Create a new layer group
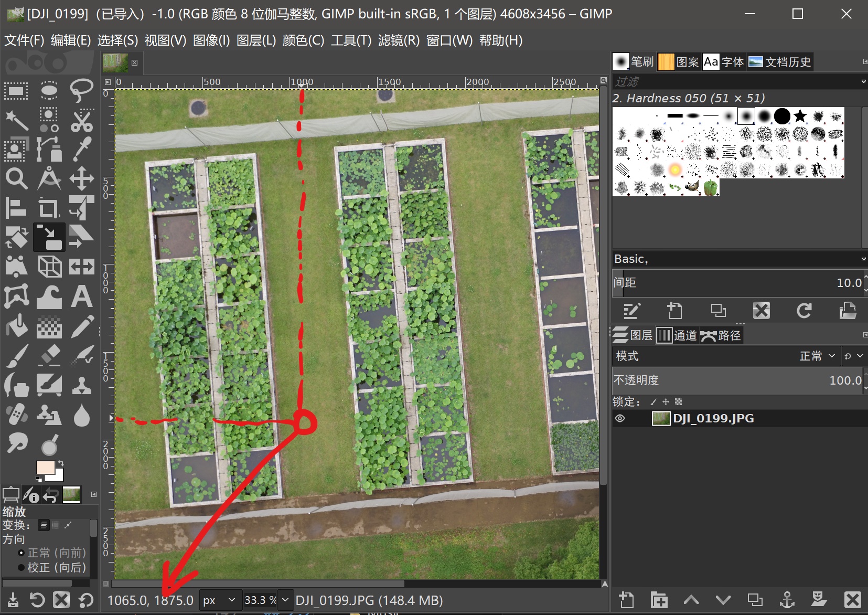 659,600
